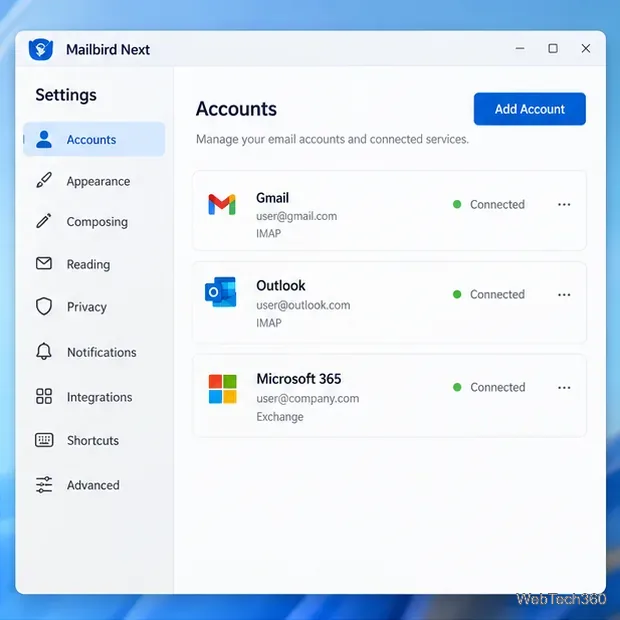Screen dimensions: 620x620
Task: Go to Integrations settings
Action: point(94,397)
